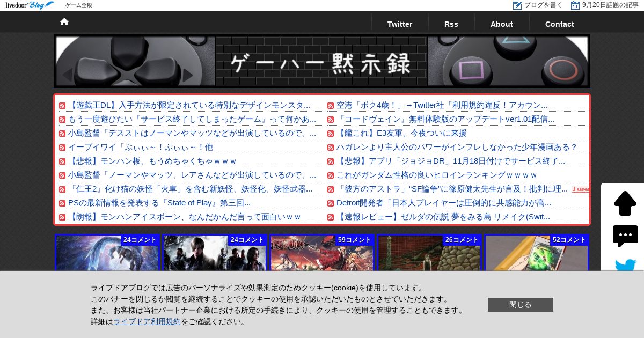
Task: Open Resident Evil thumbnail with 24コメント
Action: point(215,253)
